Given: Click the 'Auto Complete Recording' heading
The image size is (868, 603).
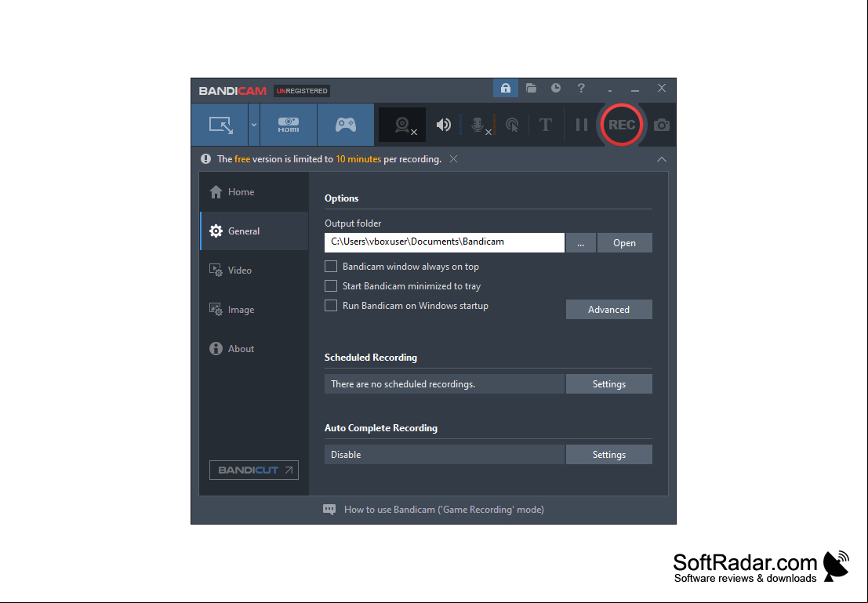Looking at the screenshot, I should [381, 428].
